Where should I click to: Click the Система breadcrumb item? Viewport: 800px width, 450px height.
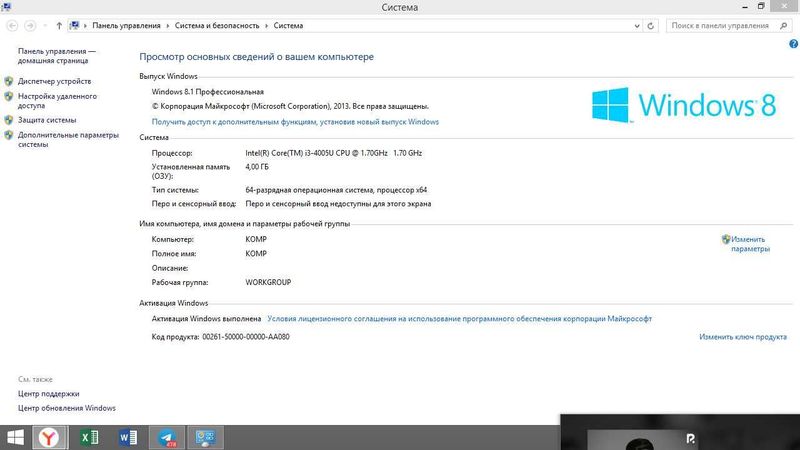point(288,26)
